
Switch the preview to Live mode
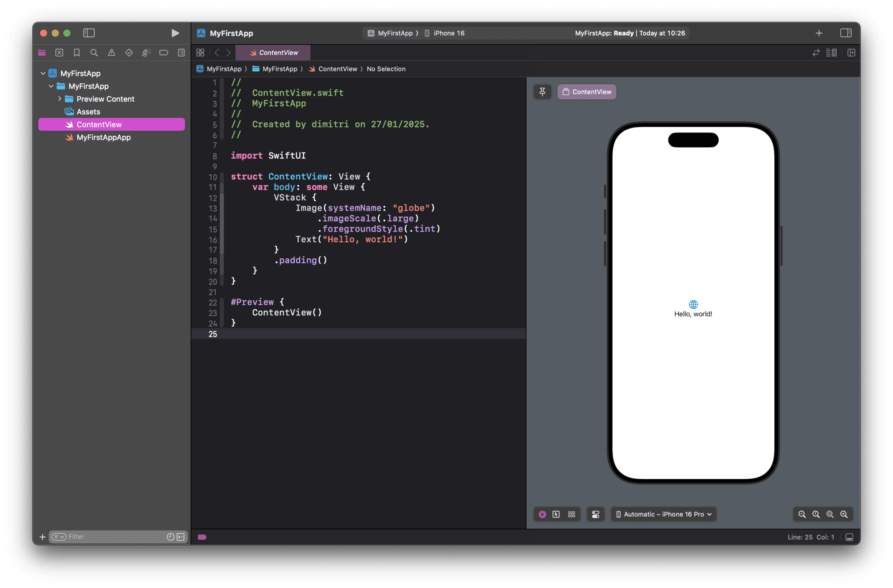(542, 514)
